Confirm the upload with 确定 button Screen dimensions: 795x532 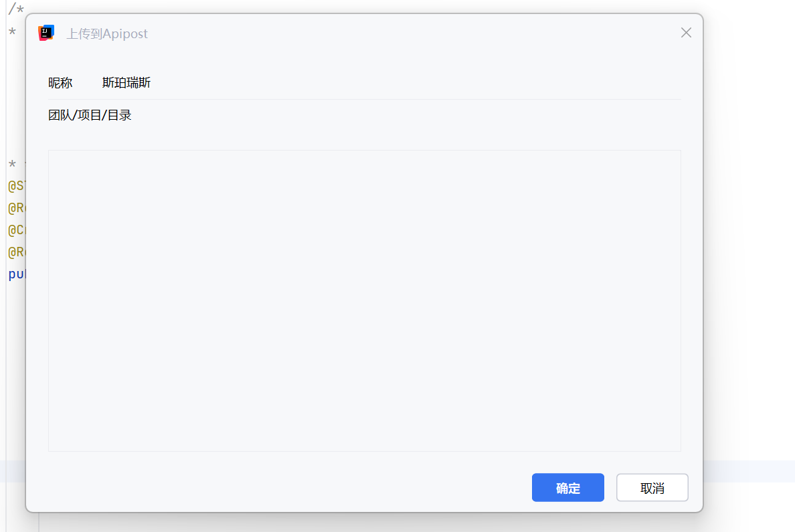click(x=567, y=488)
